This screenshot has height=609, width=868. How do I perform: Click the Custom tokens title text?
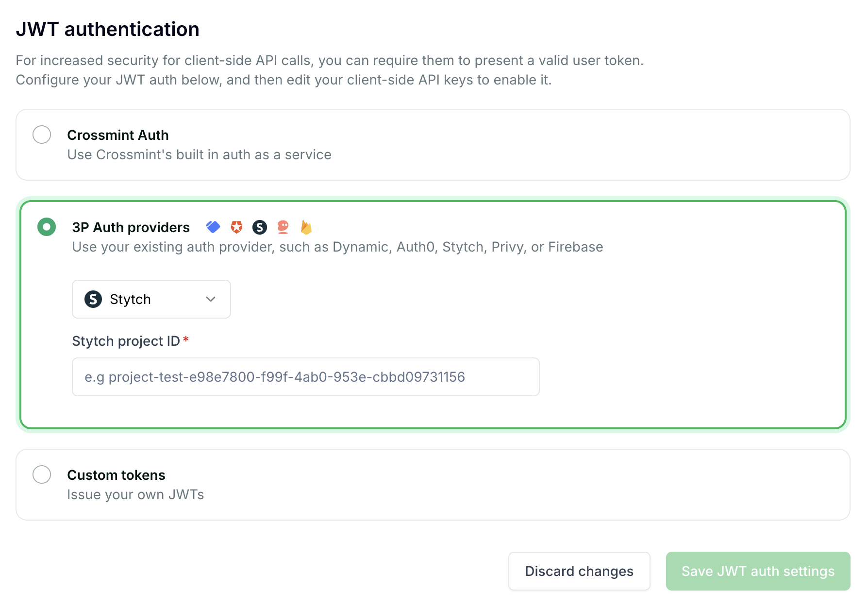click(117, 475)
